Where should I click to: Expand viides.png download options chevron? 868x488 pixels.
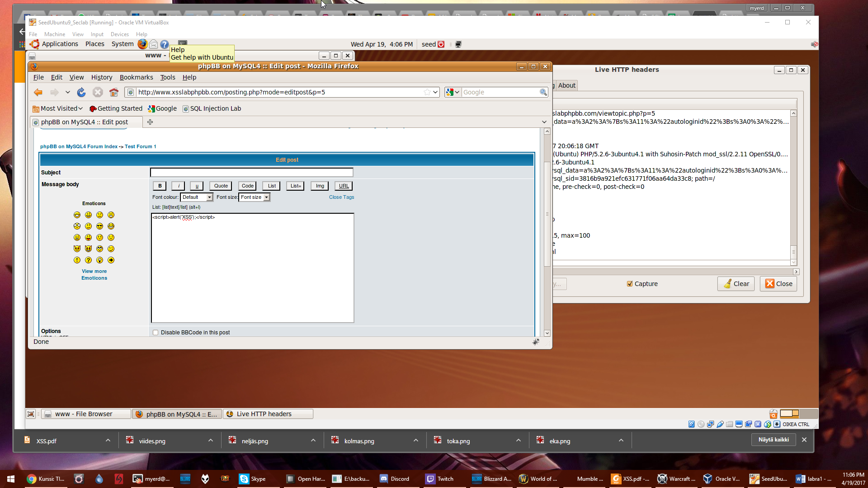pyautogui.click(x=211, y=441)
